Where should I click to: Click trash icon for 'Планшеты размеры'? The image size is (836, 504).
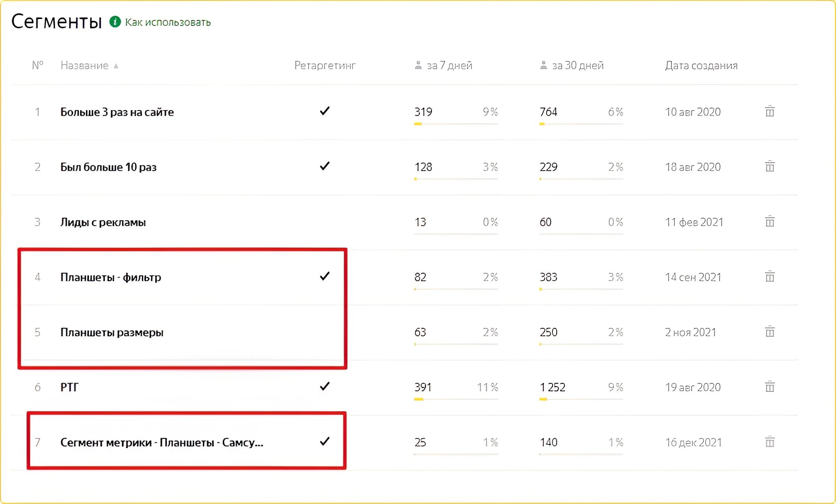(770, 332)
